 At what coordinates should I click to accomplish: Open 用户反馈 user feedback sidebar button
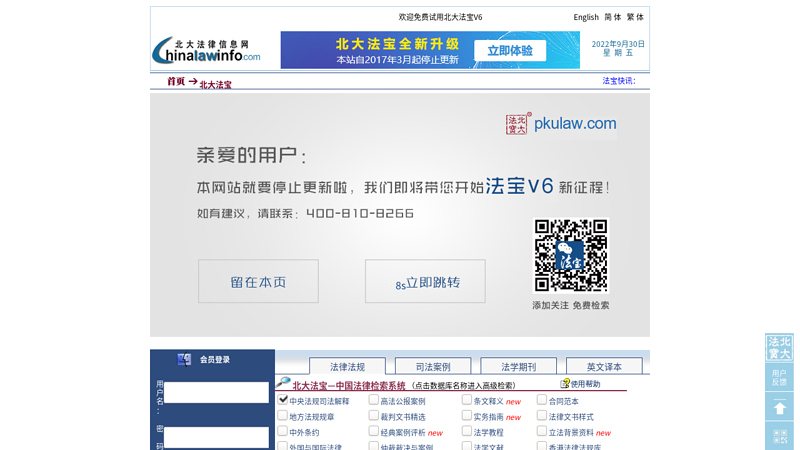[x=779, y=378]
